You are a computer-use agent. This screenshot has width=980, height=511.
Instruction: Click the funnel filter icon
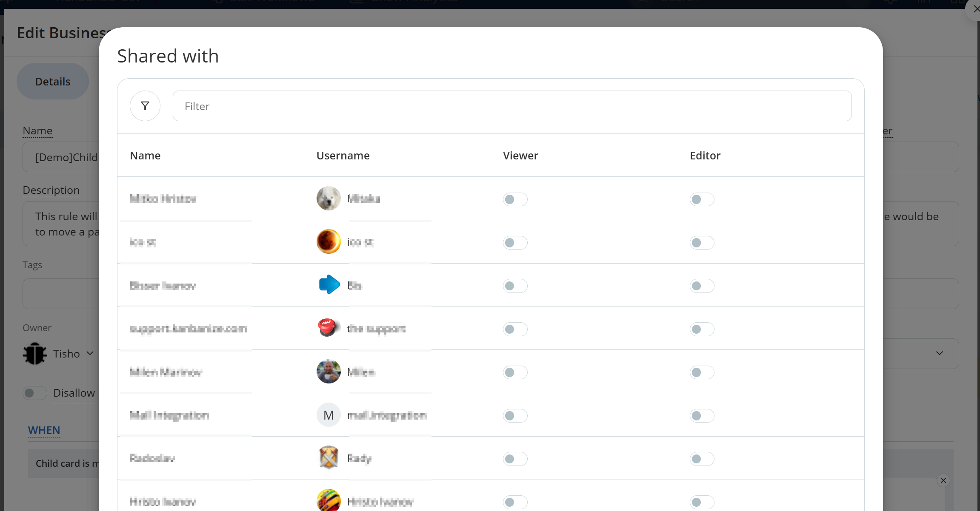[x=145, y=106]
